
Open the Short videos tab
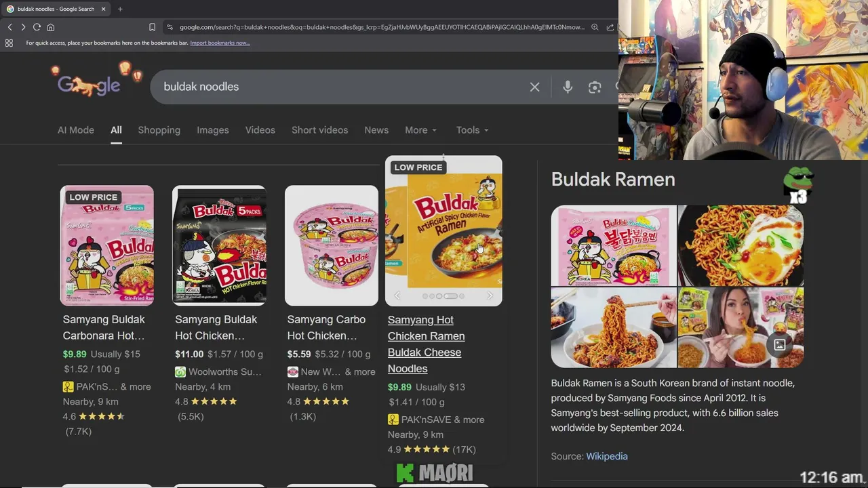[x=319, y=130]
